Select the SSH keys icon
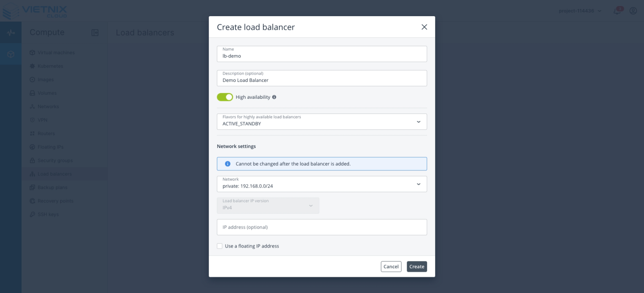 (32, 214)
